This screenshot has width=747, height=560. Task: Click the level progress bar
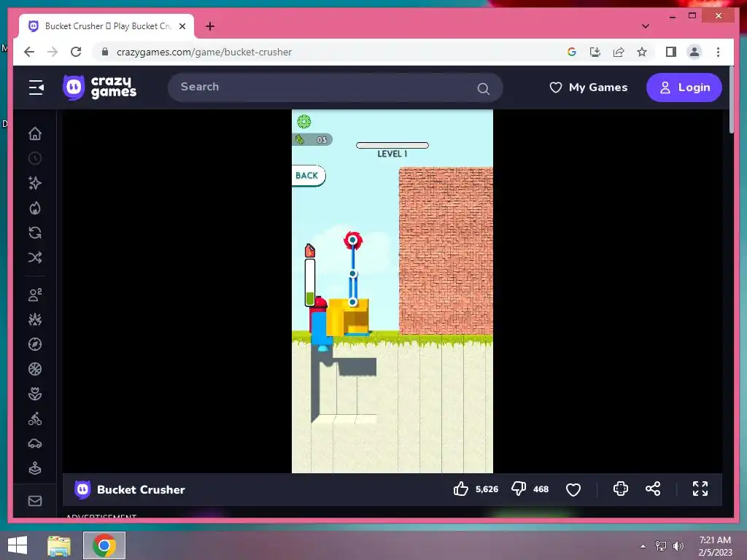coord(392,145)
